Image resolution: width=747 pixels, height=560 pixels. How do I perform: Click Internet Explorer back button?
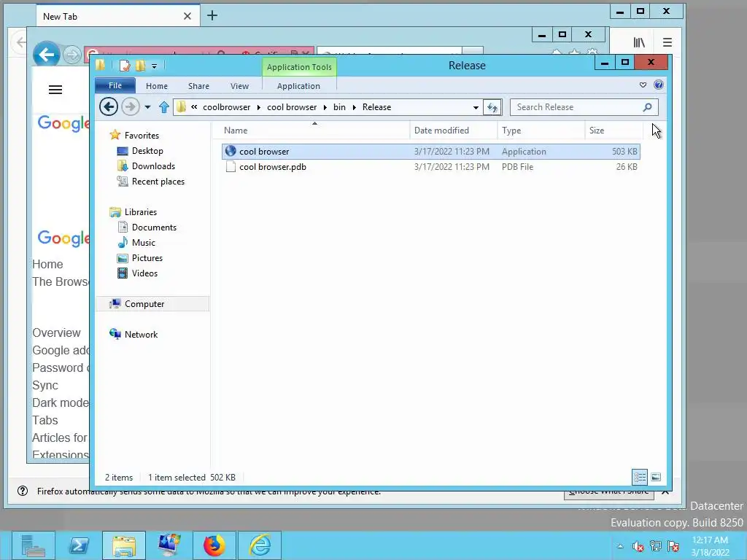coord(46,55)
